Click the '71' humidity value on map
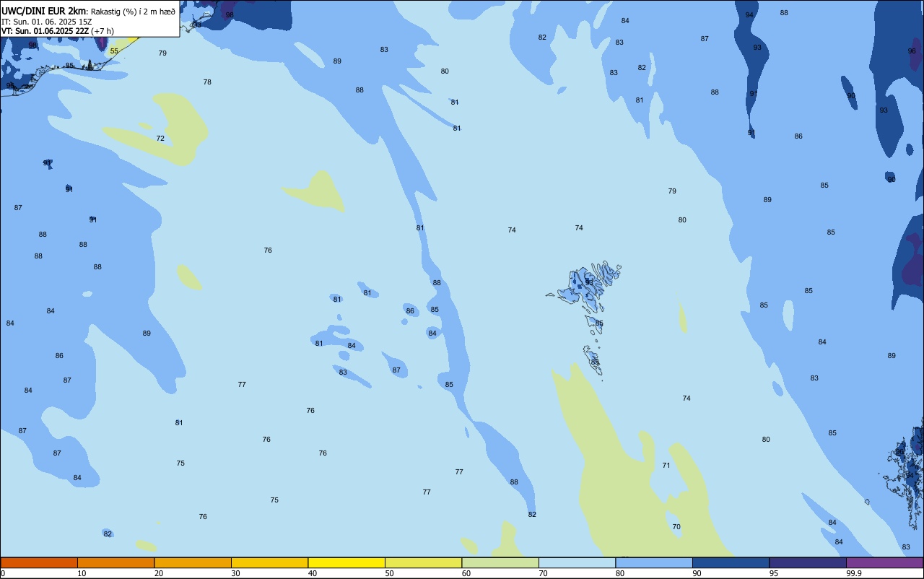This screenshot has height=579, width=924. click(666, 465)
